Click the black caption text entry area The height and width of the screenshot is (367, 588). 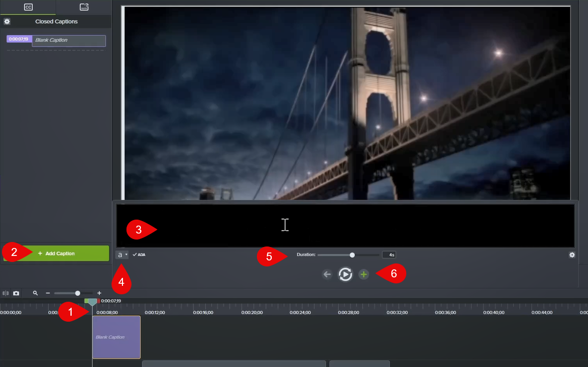[x=345, y=226]
